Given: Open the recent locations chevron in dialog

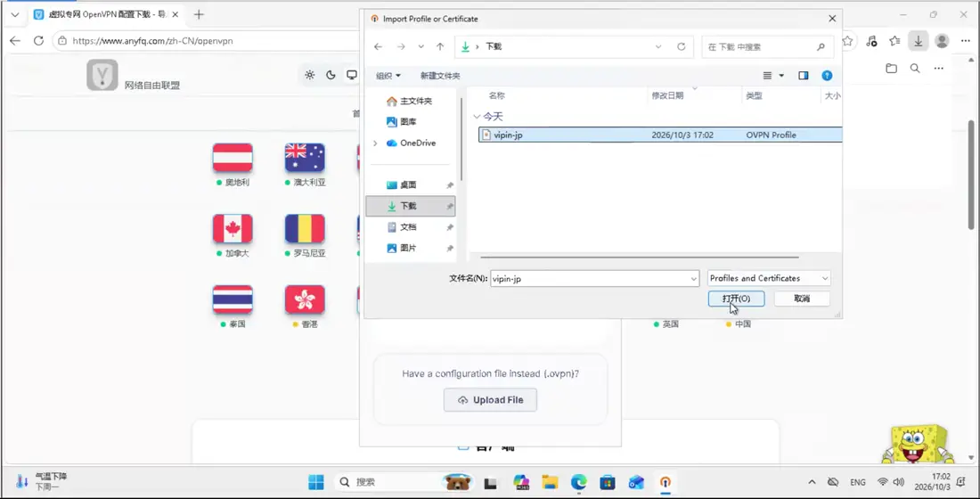Looking at the screenshot, I should (x=421, y=47).
